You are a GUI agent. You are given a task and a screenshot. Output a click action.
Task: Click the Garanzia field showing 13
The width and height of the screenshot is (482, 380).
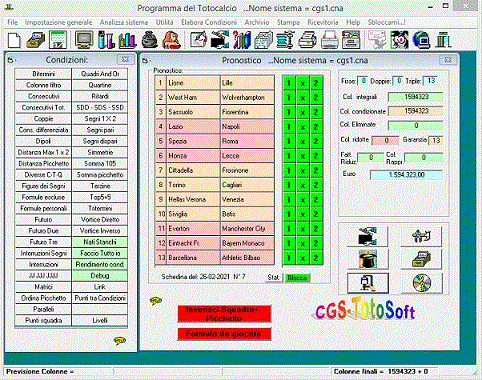[436, 140]
